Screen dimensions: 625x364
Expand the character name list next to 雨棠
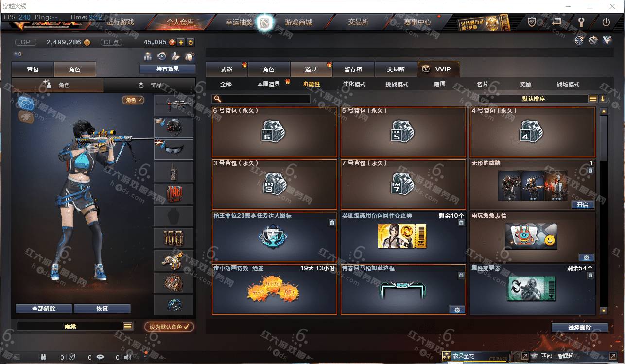(x=127, y=326)
